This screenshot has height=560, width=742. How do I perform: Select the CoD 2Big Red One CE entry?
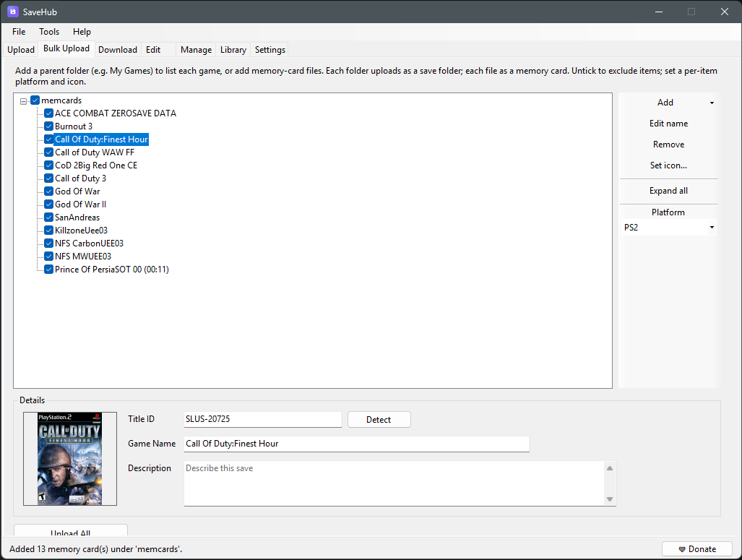pyautogui.click(x=96, y=165)
